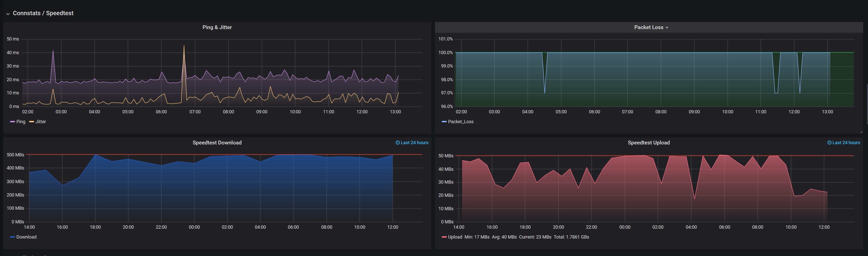Click the yellow Jitter legend color swatch
Screen dimensions: 868x256
coord(32,122)
